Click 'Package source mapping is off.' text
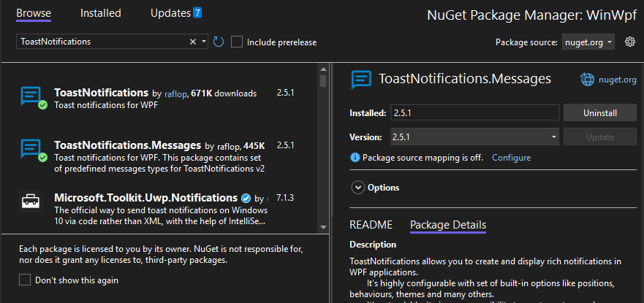644x303 pixels. 423,158
